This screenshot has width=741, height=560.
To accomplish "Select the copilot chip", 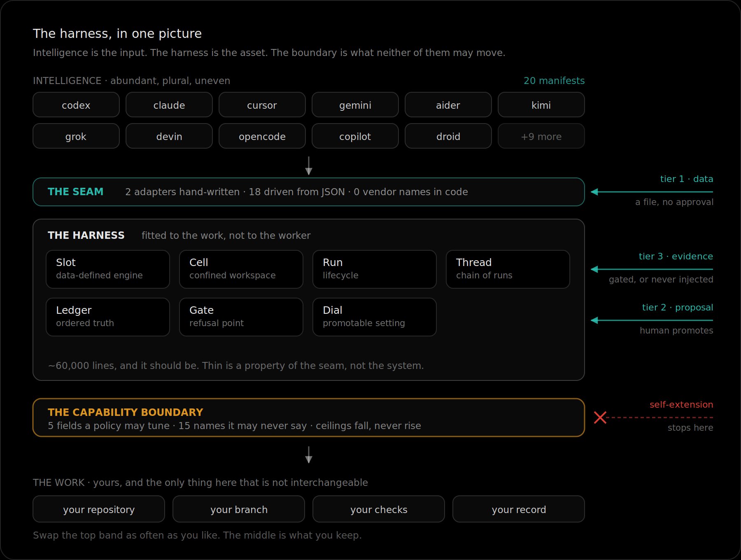I will (x=355, y=136).
